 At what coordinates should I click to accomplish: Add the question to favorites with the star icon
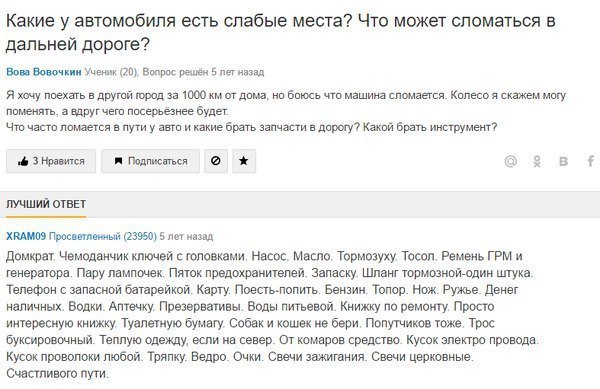244,161
